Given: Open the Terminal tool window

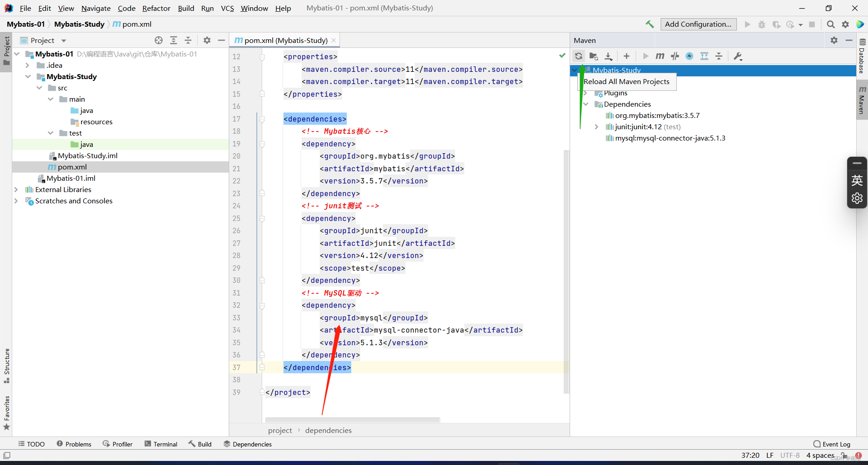Looking at the screenshot, I should pyautogui.click(x=161, y=444).
